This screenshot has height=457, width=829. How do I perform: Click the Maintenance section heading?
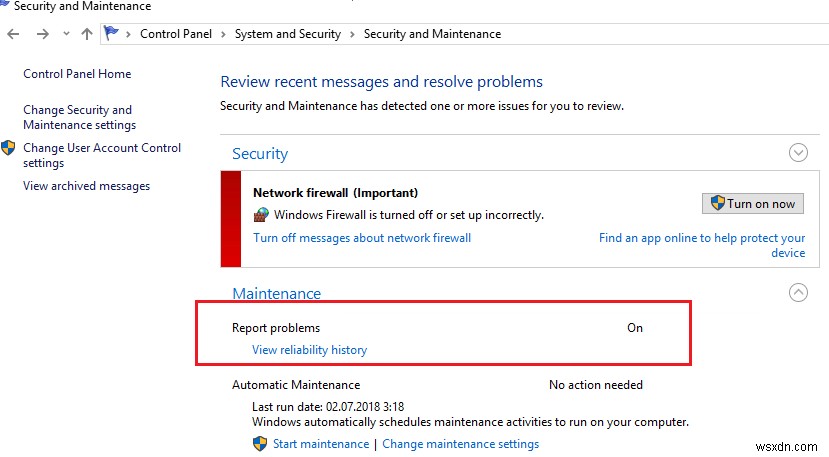pos(277,294)
